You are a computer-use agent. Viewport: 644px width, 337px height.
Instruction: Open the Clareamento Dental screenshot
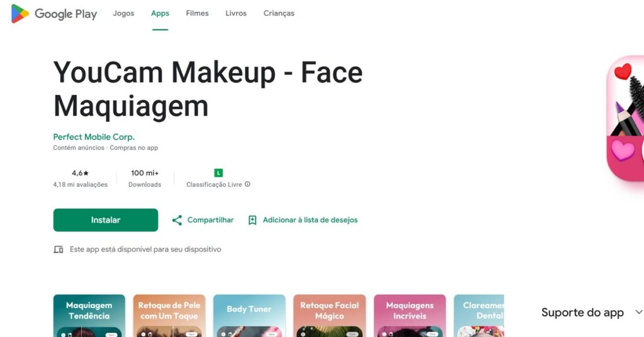[x=479, y=316]
